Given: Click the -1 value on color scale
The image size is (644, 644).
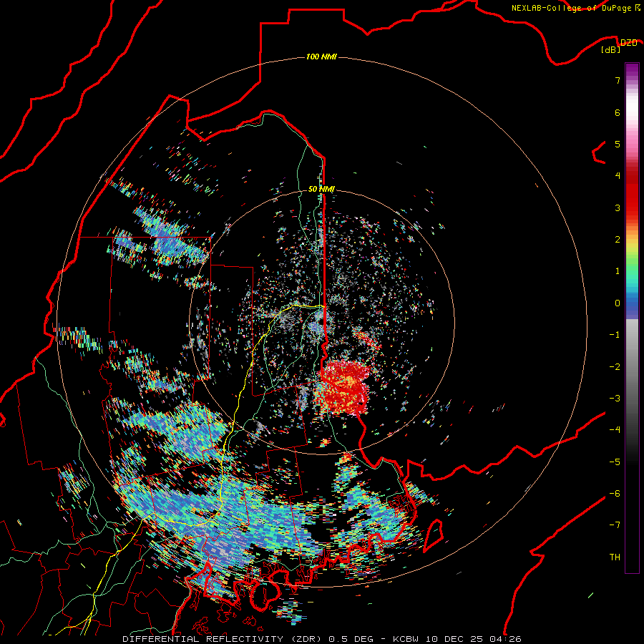Looking at the screenshot, I should (x=615, y=335).
